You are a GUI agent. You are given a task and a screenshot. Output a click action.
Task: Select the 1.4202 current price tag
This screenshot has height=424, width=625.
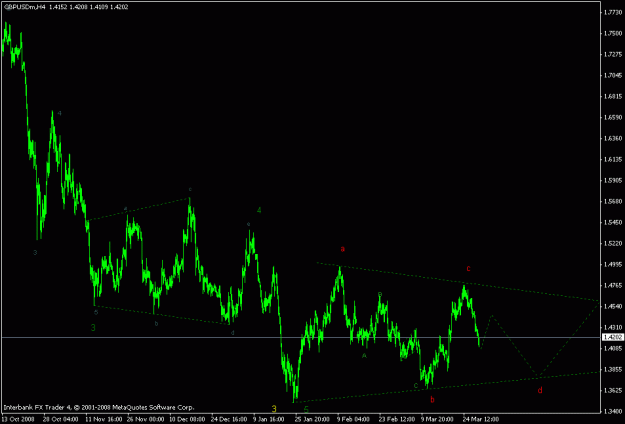[612, 338]
